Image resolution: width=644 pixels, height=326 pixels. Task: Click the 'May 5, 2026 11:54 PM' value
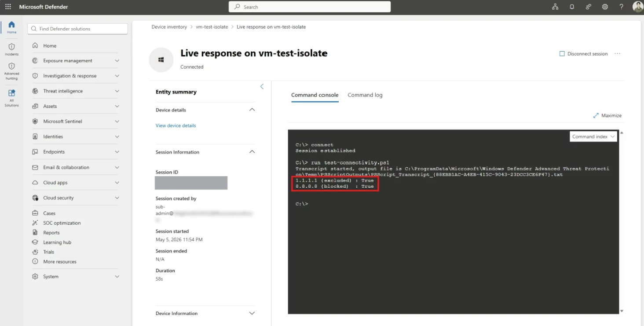coord(179,240)
